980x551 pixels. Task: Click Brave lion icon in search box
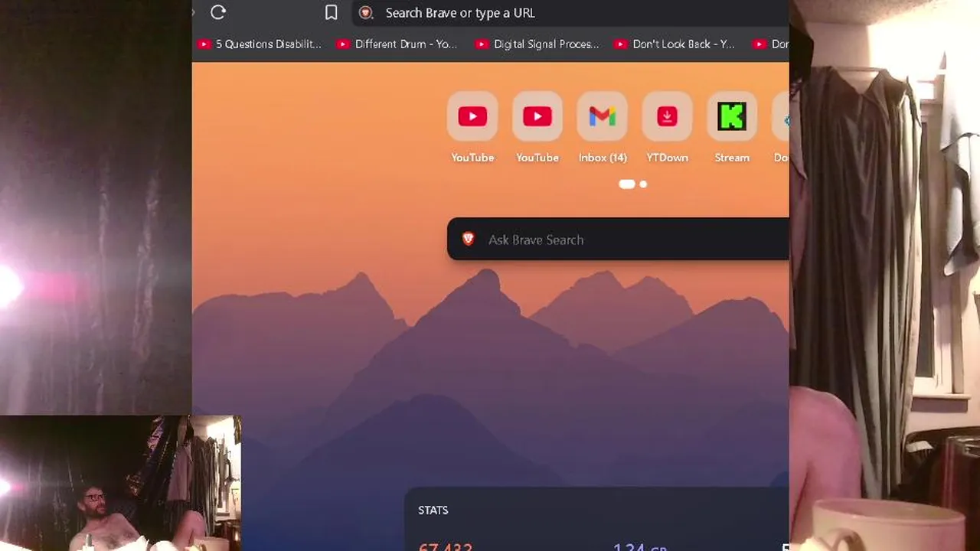coord(469,240)
